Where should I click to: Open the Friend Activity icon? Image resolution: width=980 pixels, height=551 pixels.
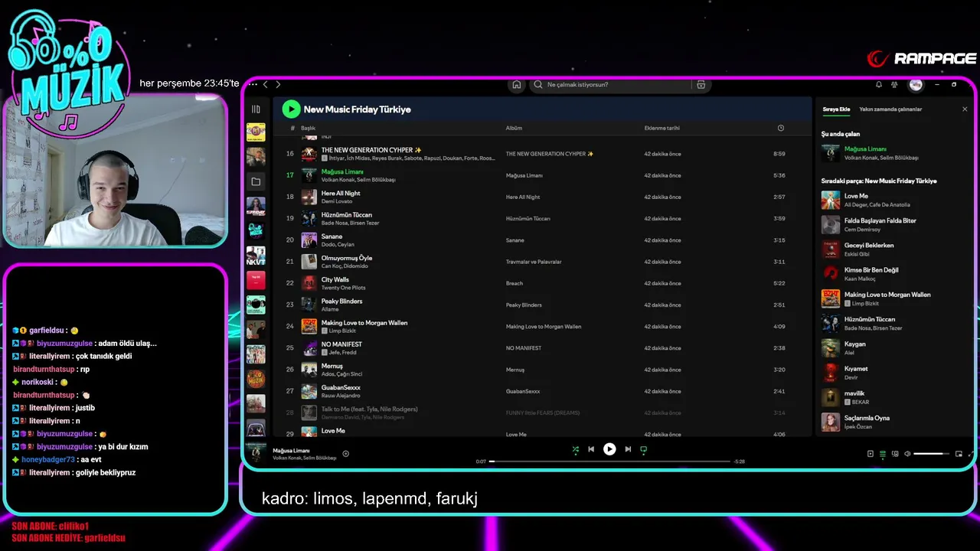[x=894, y=84]
